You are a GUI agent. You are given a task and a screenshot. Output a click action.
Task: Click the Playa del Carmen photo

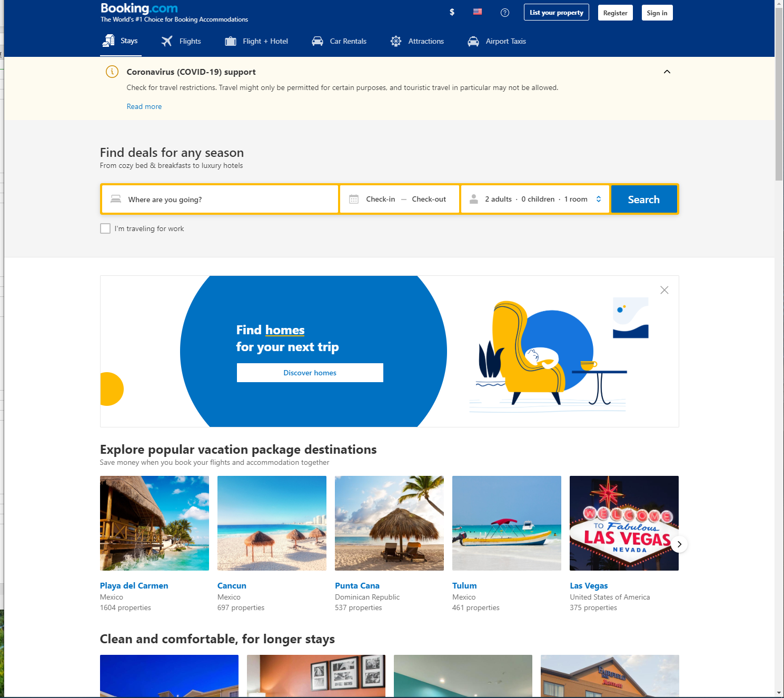(x=154, y=523)
